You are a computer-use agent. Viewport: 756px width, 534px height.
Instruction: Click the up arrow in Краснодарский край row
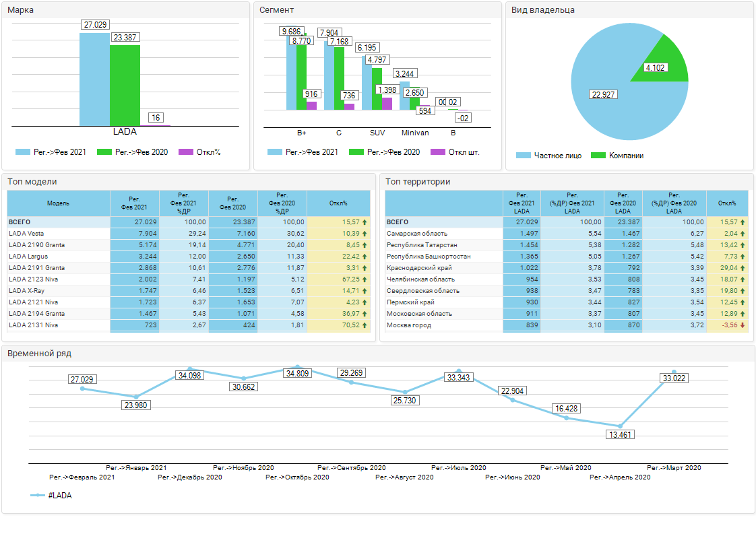click(x=743, y=267)
